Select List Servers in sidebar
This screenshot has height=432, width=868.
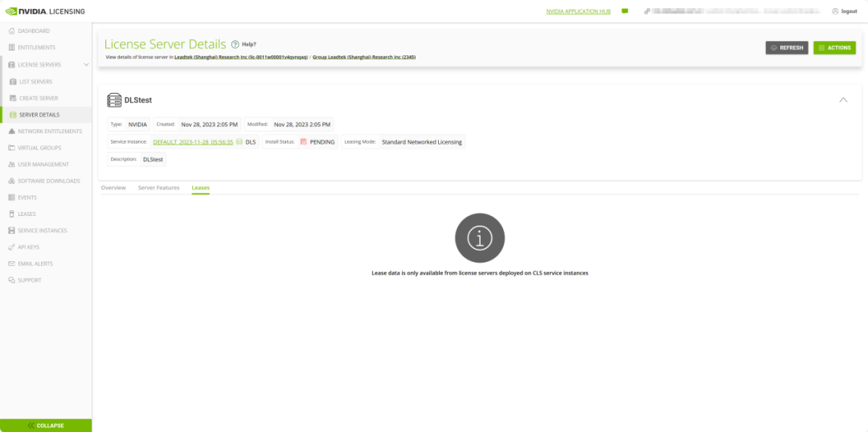(36, 82)
